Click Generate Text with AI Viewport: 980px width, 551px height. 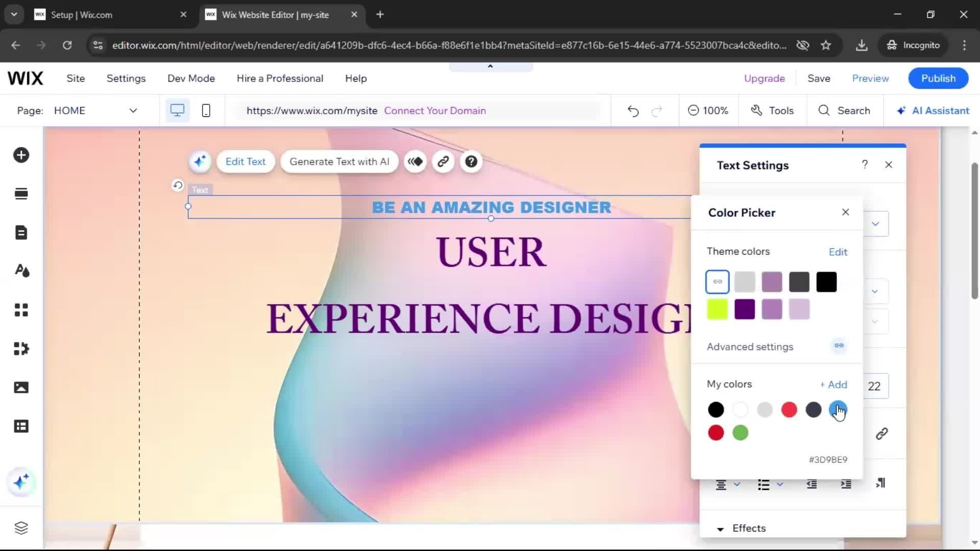point(339,162)
